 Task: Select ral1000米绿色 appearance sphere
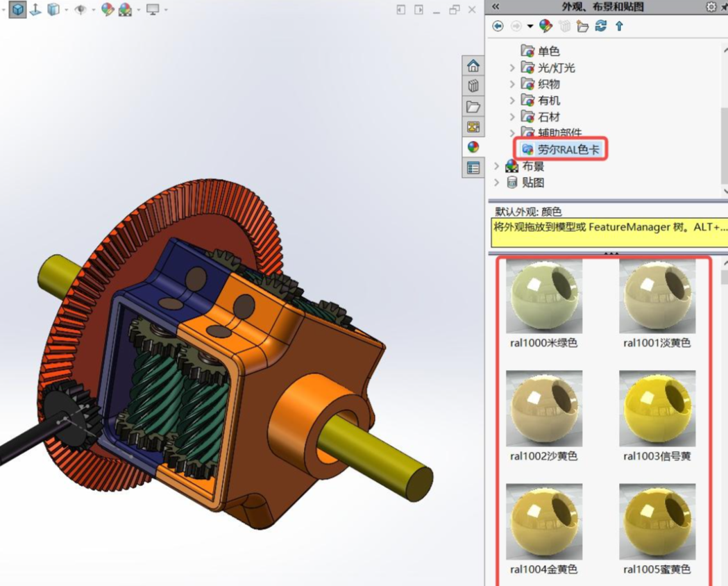coord(544,296)
